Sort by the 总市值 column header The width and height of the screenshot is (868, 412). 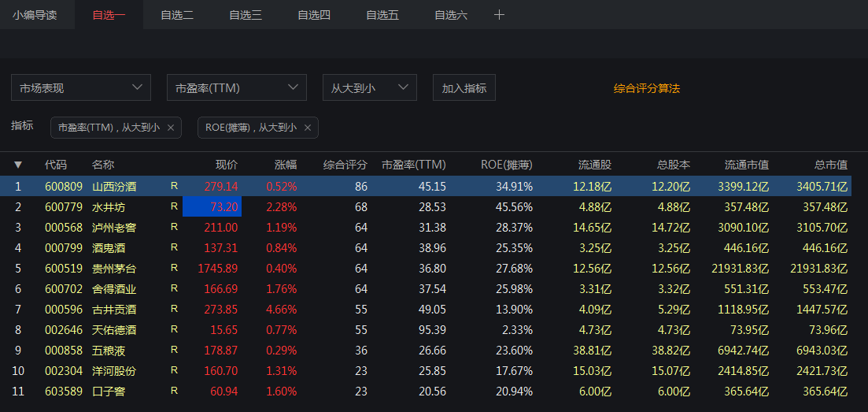click(831, 165)
